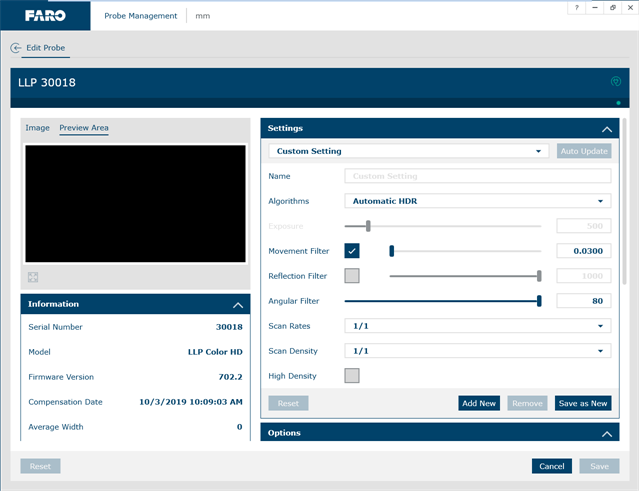Click the Angular Filter slider handle

pos(539,301)
